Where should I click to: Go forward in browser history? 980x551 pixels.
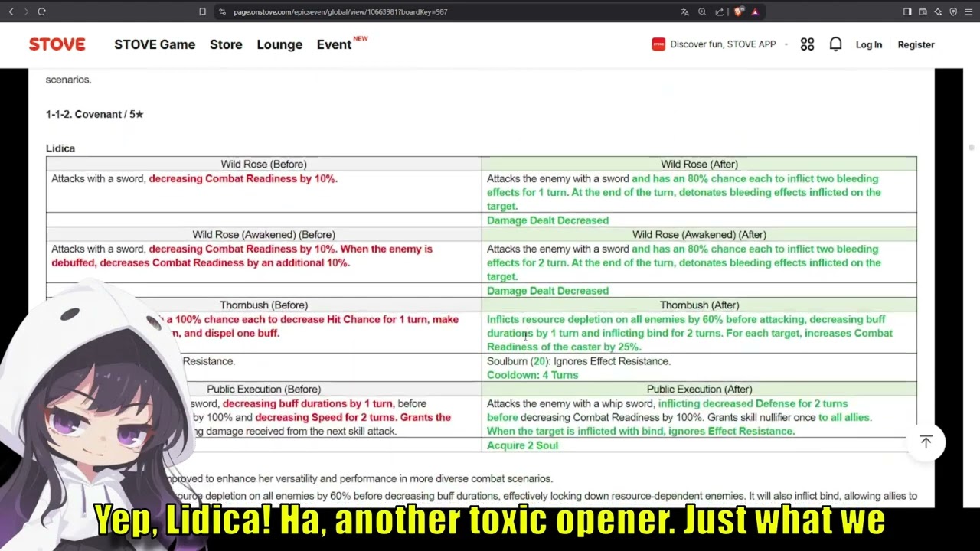(26, 11)
